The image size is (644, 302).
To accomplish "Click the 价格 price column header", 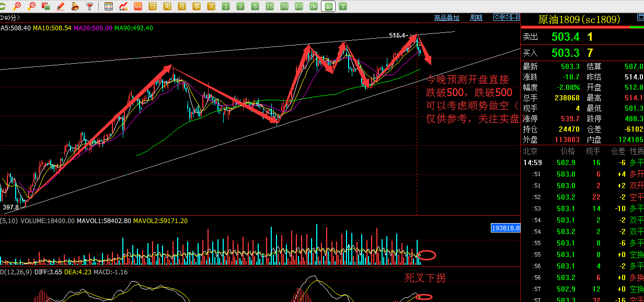I will click(x=568, y=151).
